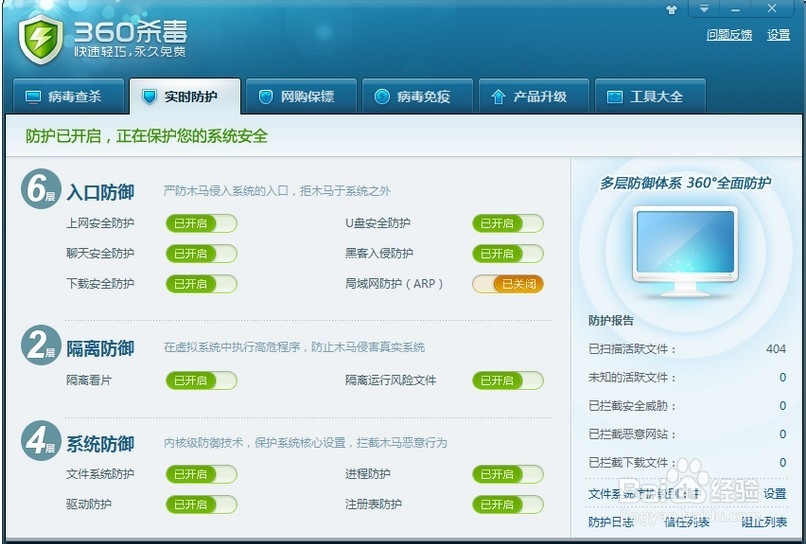Click the 局域网防护 (ARP) label

pos(394,284)
